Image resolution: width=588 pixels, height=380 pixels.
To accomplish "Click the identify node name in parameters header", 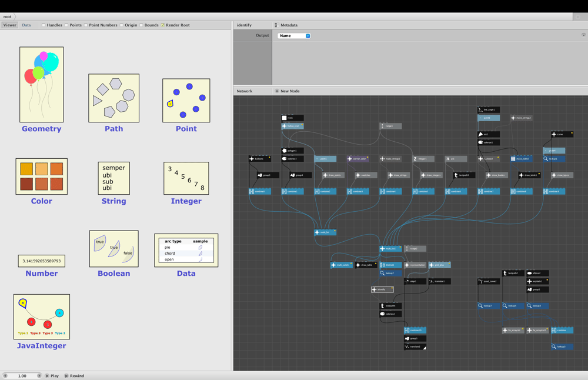I will click(244, 25).
